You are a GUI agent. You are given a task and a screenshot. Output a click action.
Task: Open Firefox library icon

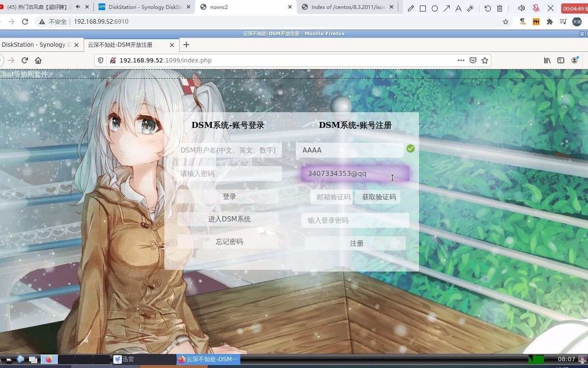547,60
